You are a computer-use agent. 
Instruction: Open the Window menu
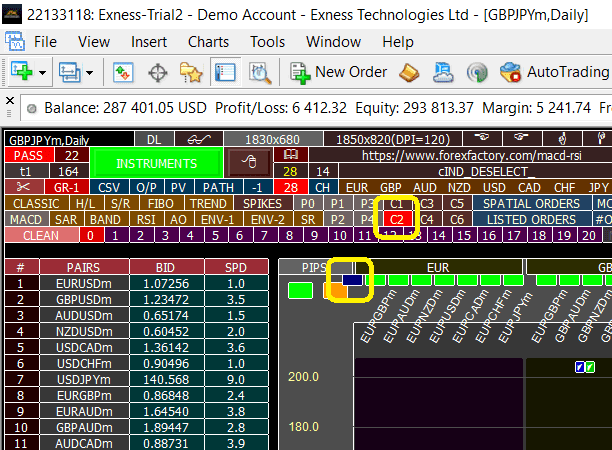click(x=333, y=42)
